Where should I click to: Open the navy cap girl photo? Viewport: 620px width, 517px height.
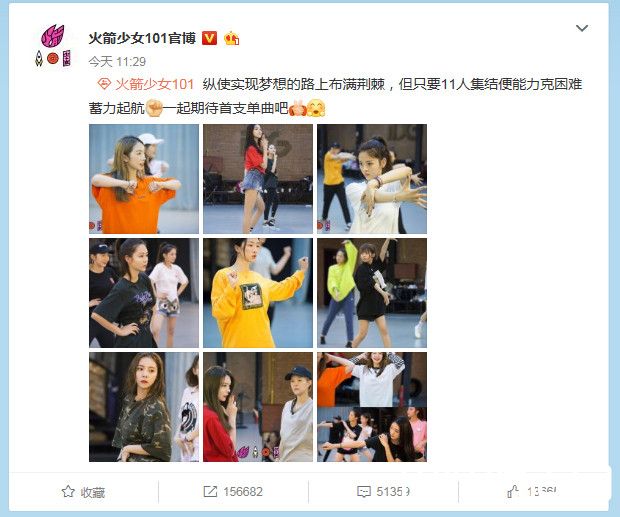(x=258, y=407)
